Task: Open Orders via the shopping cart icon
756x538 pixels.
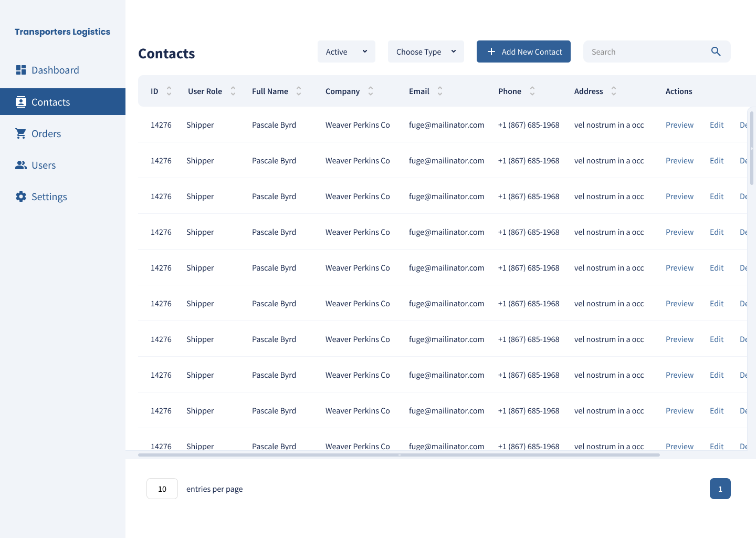Action: 21,133
